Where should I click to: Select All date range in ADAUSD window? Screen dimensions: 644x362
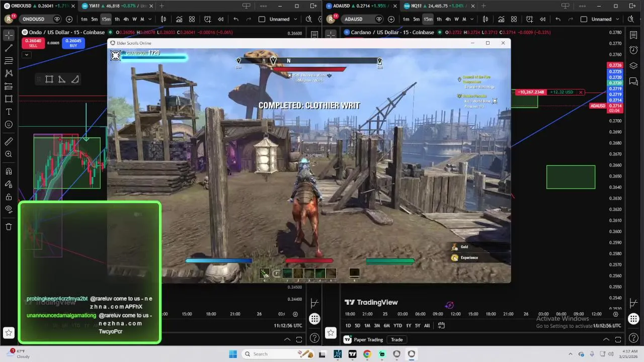click(x=427, y=325)
